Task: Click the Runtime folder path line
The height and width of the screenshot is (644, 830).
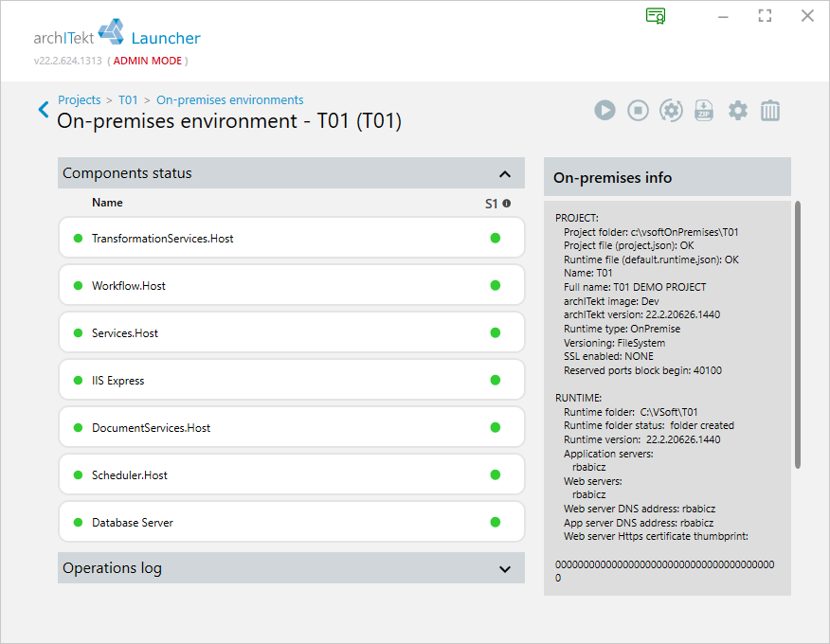Action: tap(630, 412)
